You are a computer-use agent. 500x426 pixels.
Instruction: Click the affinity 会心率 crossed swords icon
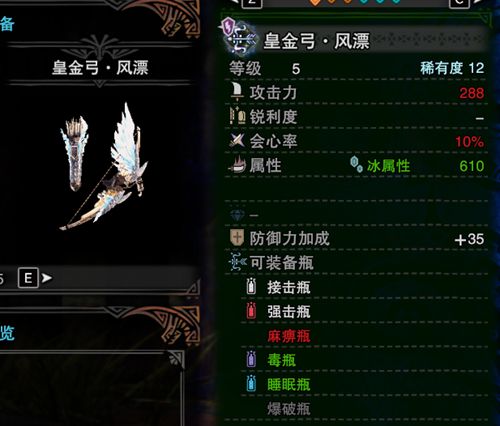pos(237,140)
